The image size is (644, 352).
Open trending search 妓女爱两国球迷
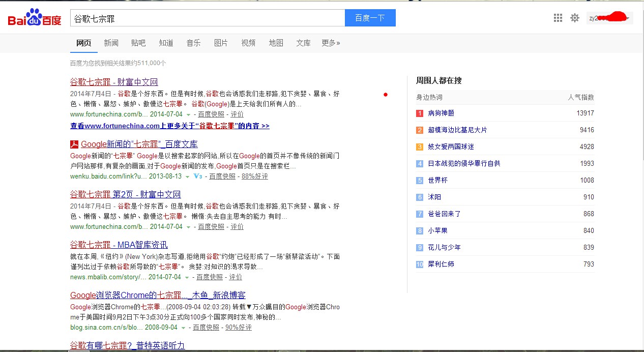click(x=451, y=146)
